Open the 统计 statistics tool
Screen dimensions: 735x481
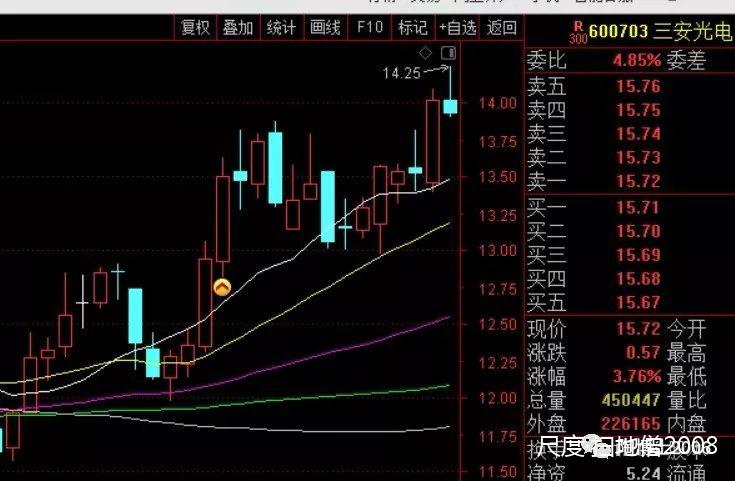[281, 28]
